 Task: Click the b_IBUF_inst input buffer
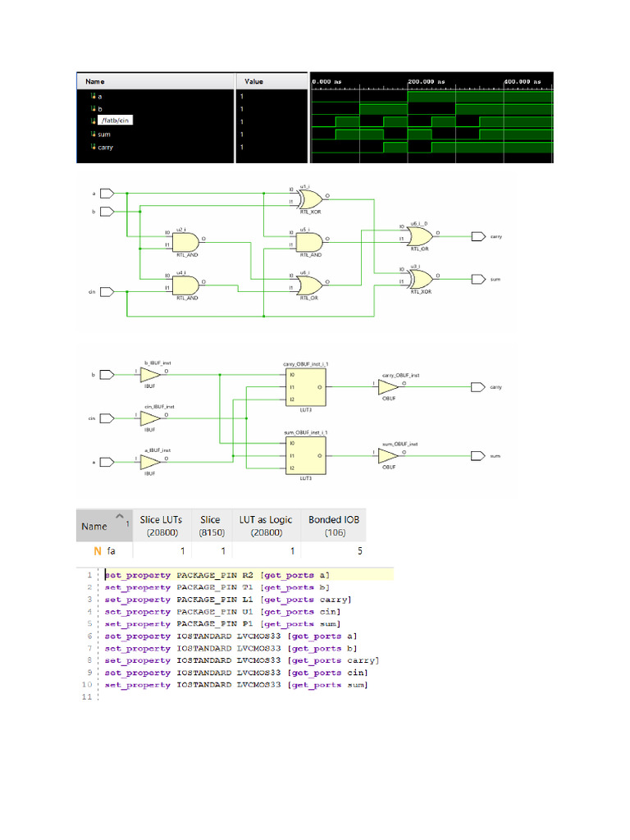(150, 374)
